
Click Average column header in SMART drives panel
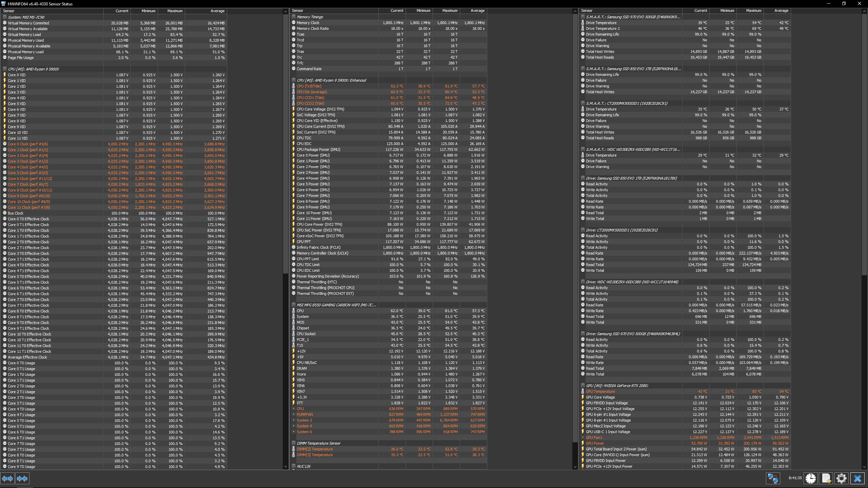(x=777, y=11)
